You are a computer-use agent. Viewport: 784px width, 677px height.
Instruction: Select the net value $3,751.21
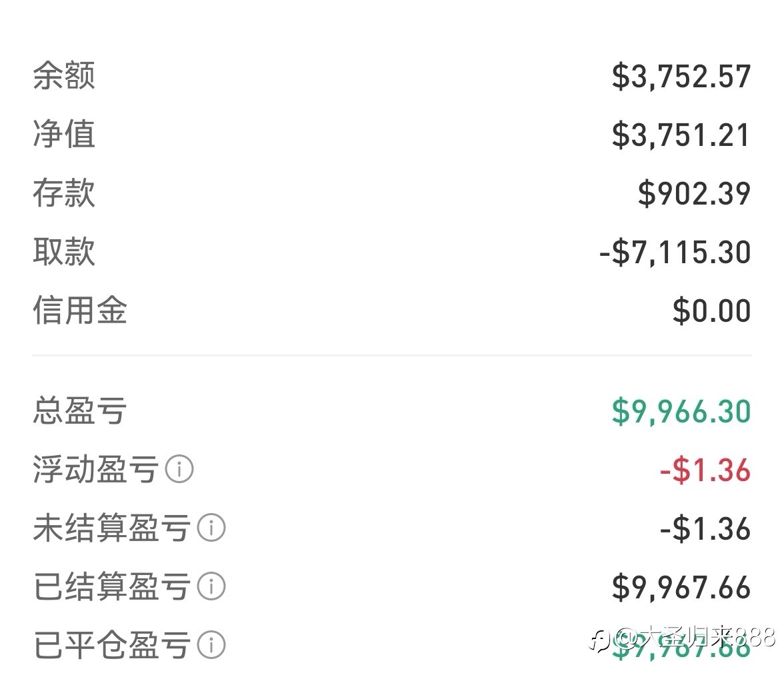681,135
